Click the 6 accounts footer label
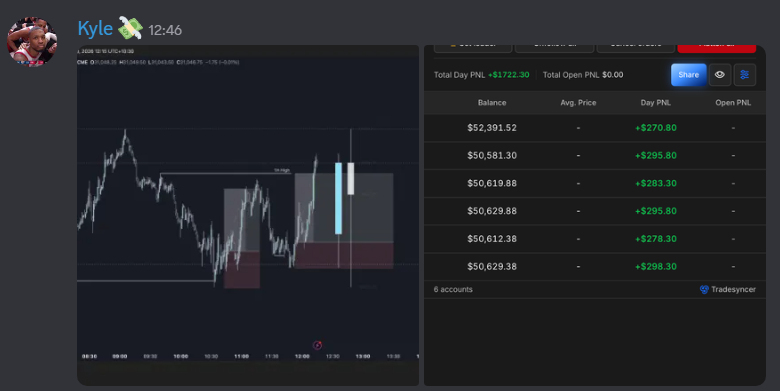 click(x=453, y=290)
